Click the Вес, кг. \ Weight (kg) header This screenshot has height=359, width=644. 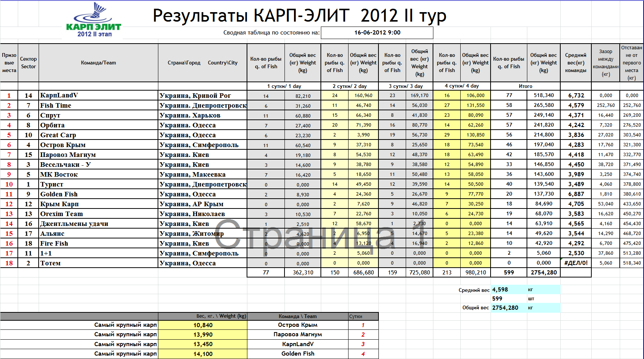pyautogui.click(x=203, y=316)
